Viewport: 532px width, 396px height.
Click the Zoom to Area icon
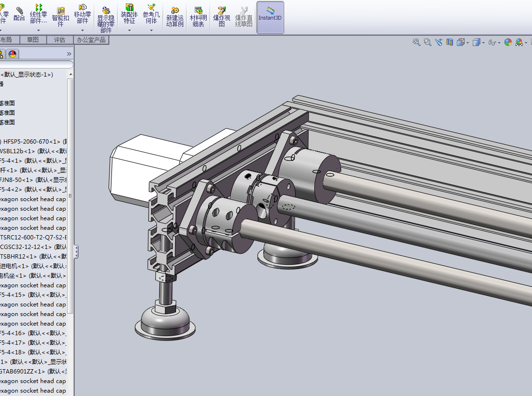pos(428,42)
